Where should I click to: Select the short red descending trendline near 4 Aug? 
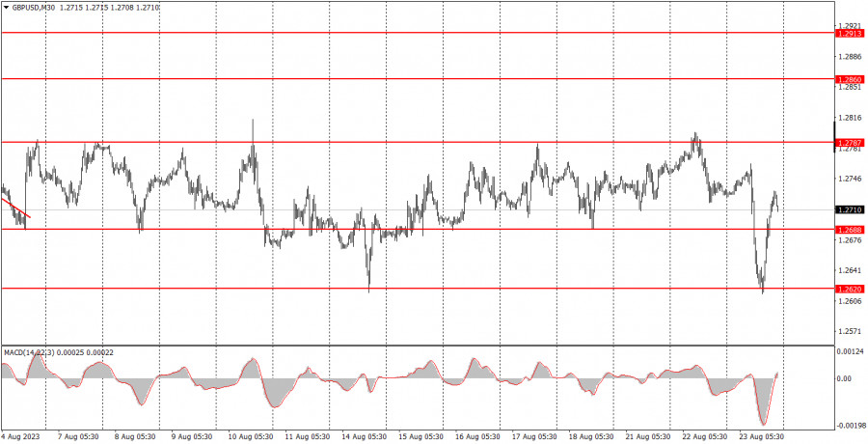tap(16, 208)
